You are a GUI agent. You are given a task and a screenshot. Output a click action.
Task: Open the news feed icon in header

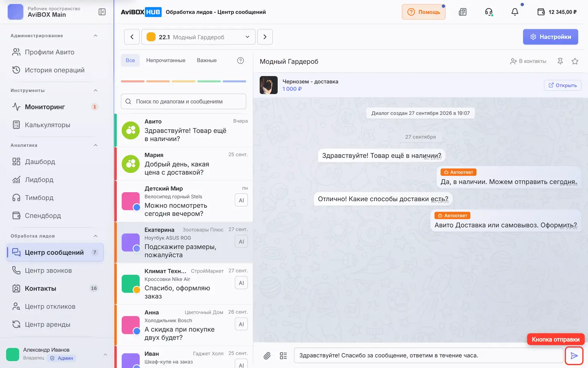pos(463,12)
